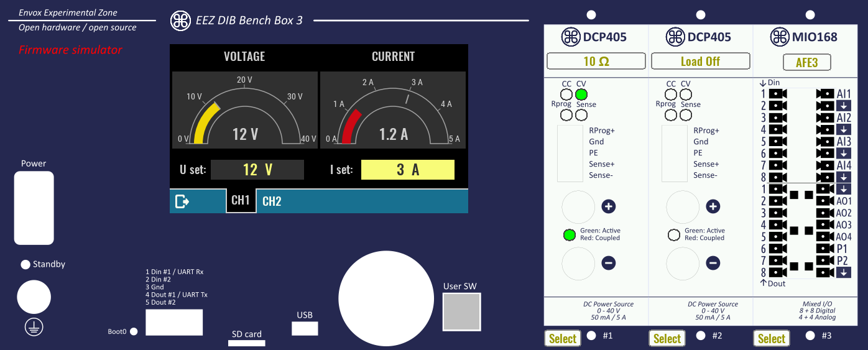
Task: Click the USB port
Action: [x=305, y=328]
